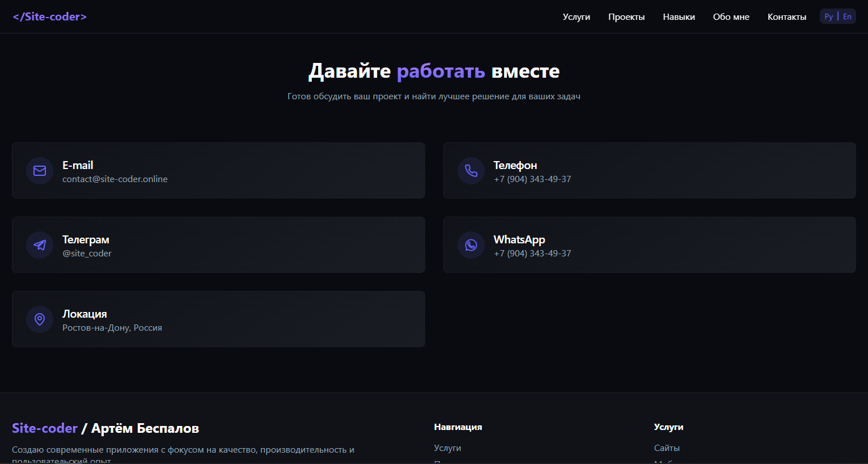Open the Услуги link under Навигация
Viewport: 868px width, 464px height.
click(x=447, y=448)
